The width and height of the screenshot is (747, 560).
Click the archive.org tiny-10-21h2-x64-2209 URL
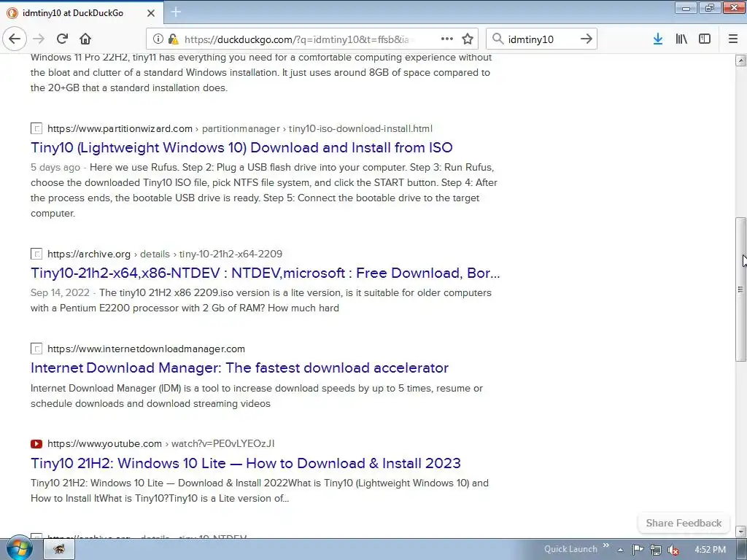pos(165,254)
